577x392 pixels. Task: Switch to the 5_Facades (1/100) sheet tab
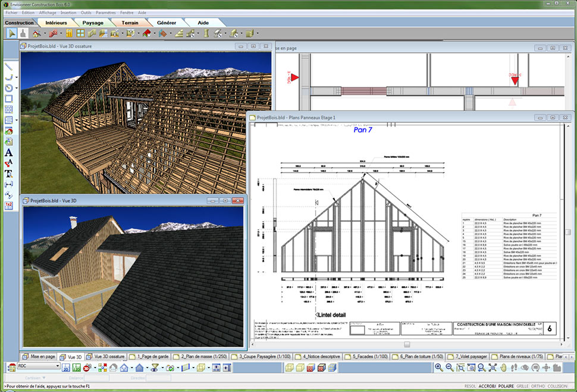[370, 356]
